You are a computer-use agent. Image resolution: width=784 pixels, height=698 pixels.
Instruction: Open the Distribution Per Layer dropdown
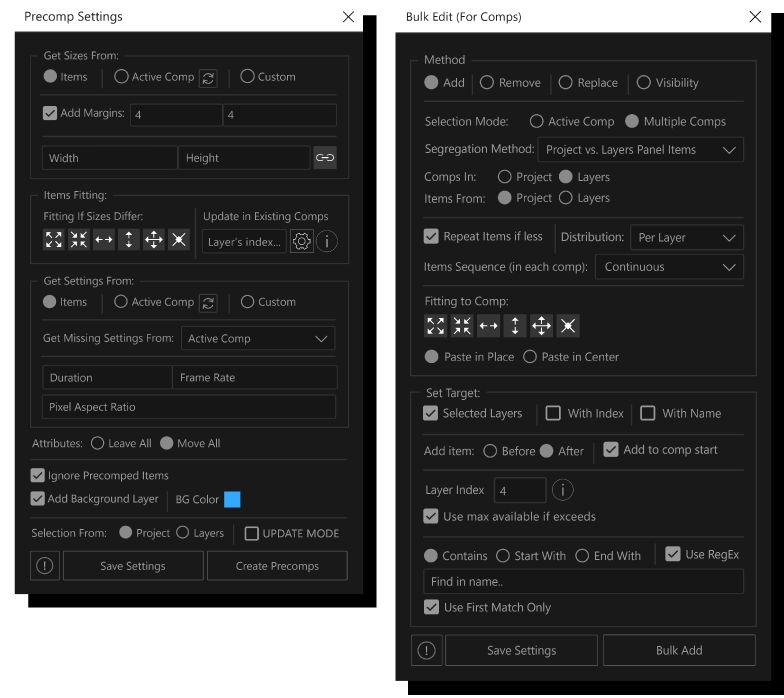(686, 238)
